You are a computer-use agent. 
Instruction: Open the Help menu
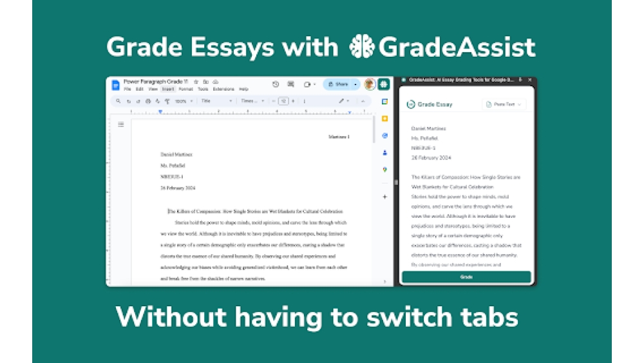243,89
